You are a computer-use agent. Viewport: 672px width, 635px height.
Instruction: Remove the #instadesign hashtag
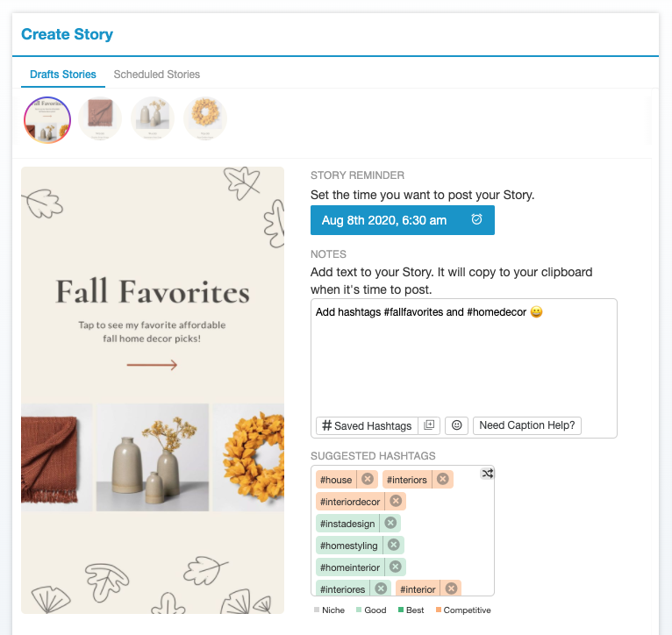tap(390, 523)
